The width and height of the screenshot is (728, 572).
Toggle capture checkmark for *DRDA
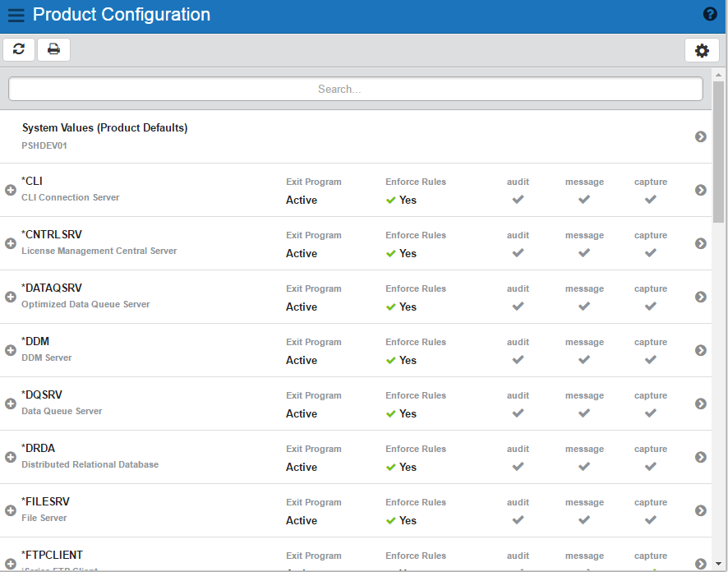point(650,466)
